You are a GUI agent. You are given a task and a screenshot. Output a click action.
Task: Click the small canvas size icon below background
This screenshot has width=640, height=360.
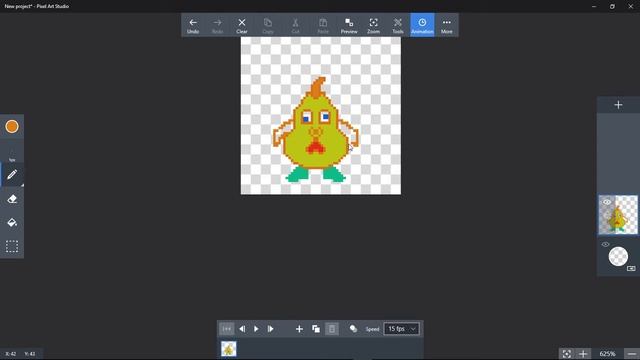tap(631, 268)
